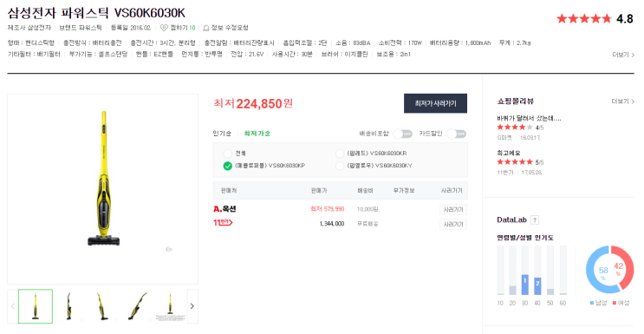Open the review titled 최고에요
The width and height of the screenshot is (644, 334).
click(x=509, y=153)
